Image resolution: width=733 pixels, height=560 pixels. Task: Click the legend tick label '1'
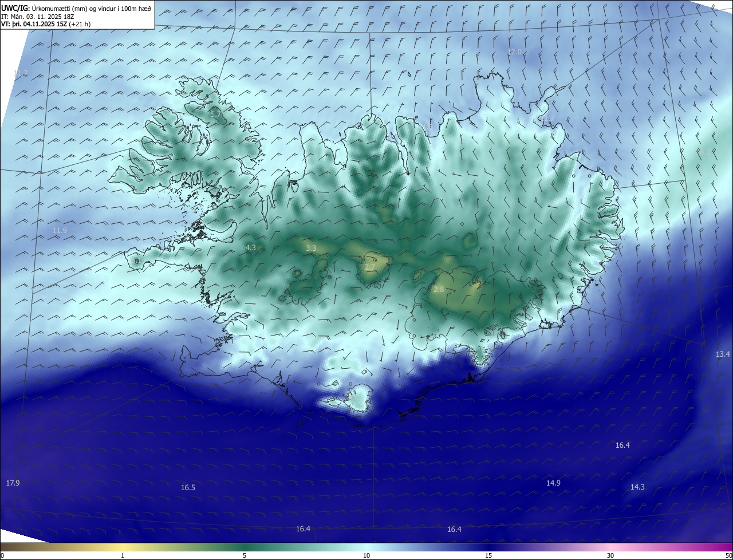(123, 555)
